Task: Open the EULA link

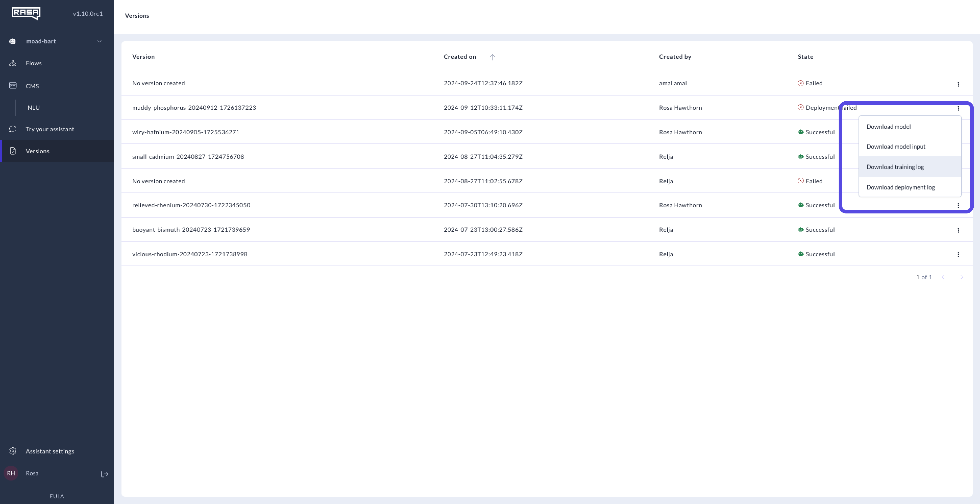Action: [57, 496]
